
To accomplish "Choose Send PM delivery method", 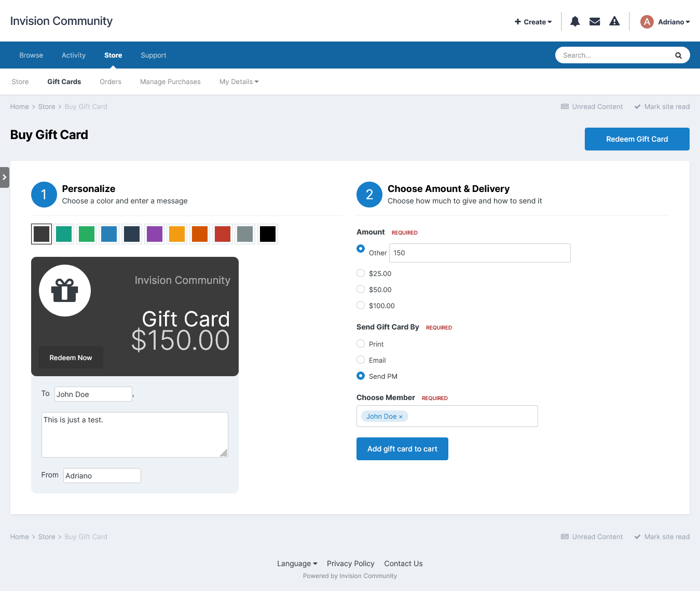I will (x=361, y=376).
